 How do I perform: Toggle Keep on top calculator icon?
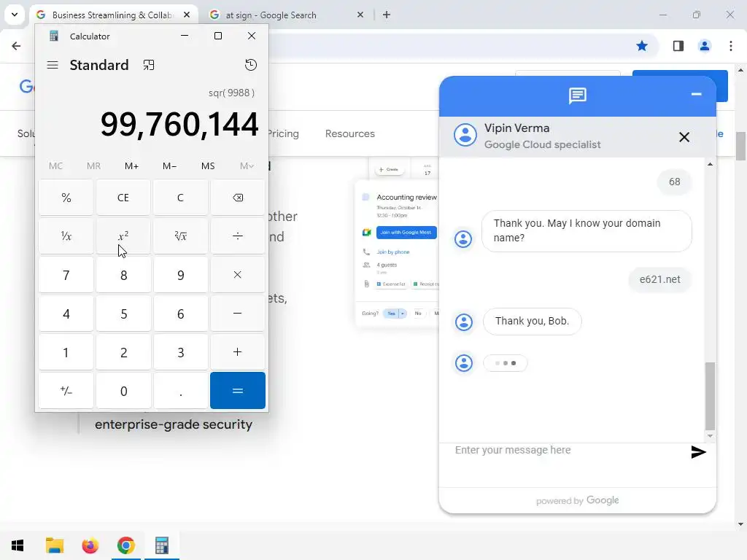pos(149,65)
